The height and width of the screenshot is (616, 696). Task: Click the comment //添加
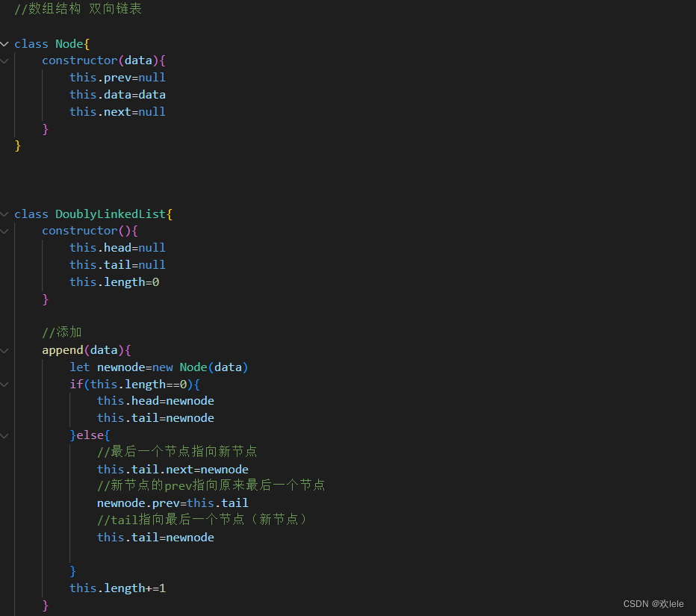pyautogui.click(x=62, y=332)
